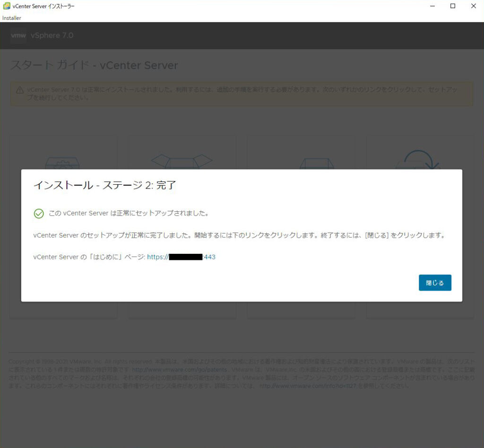Click the vSphere 7.0 header text
The height and width of the screenshot is (448, 484).
coord(52,35)
